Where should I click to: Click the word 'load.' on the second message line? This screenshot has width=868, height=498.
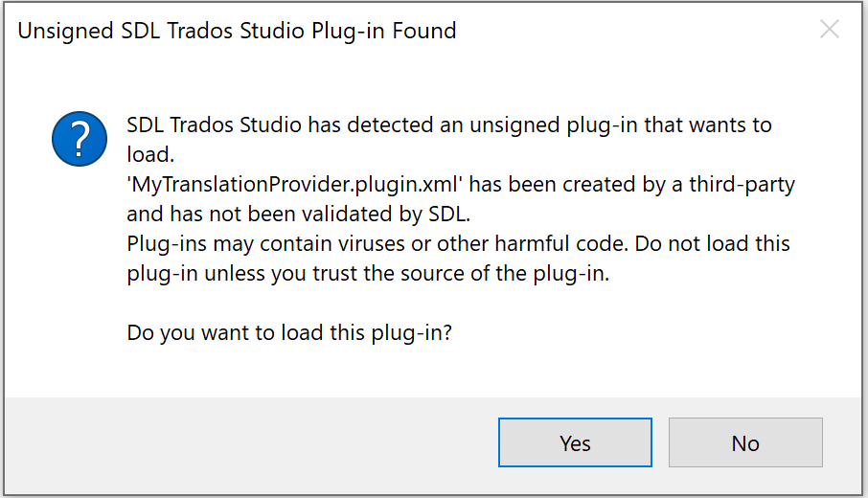point(151,154)
